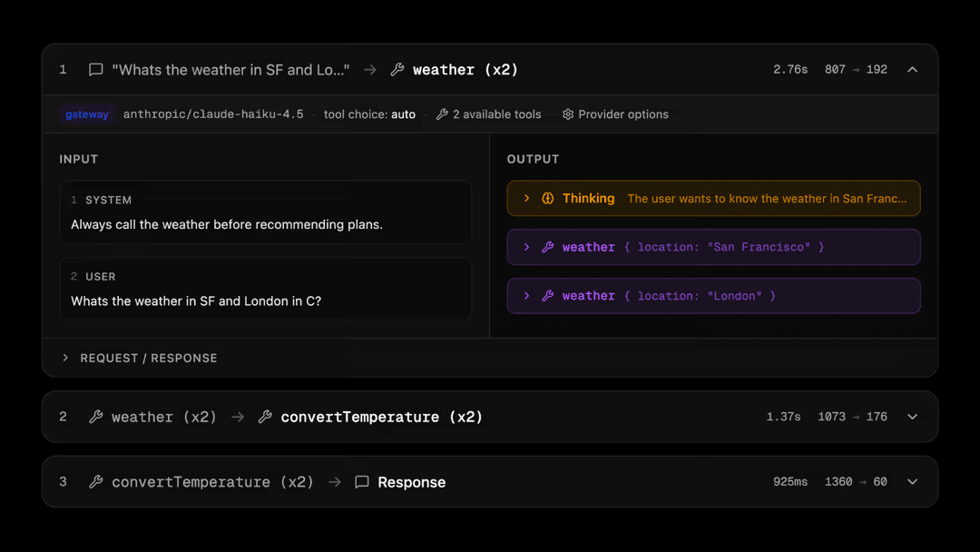Expand the London weather tool call
Screen dimensions: 980x552
coord(526,296)
